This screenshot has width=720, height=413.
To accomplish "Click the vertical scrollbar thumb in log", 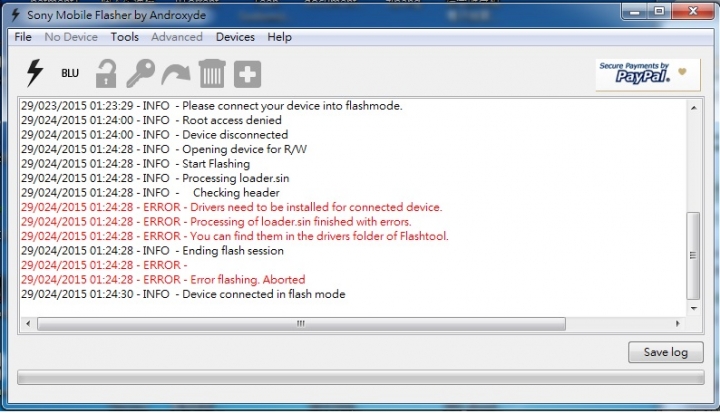I will (693, 255).
